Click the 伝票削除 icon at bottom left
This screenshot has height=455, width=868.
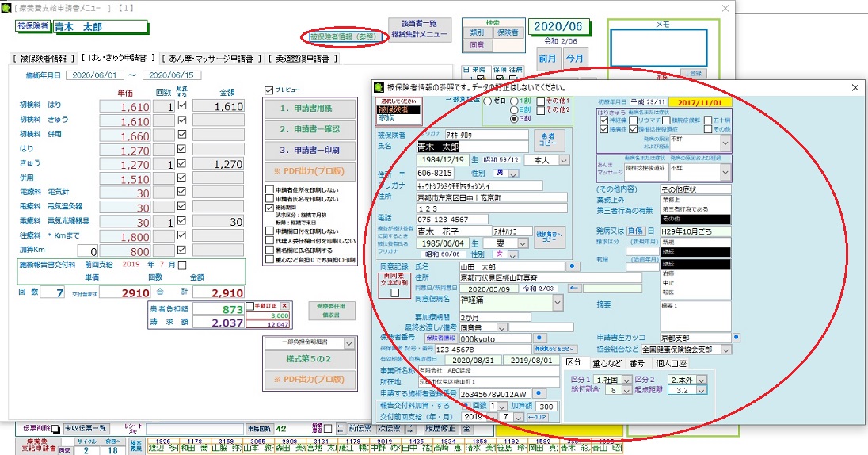(x=56, y=429)
